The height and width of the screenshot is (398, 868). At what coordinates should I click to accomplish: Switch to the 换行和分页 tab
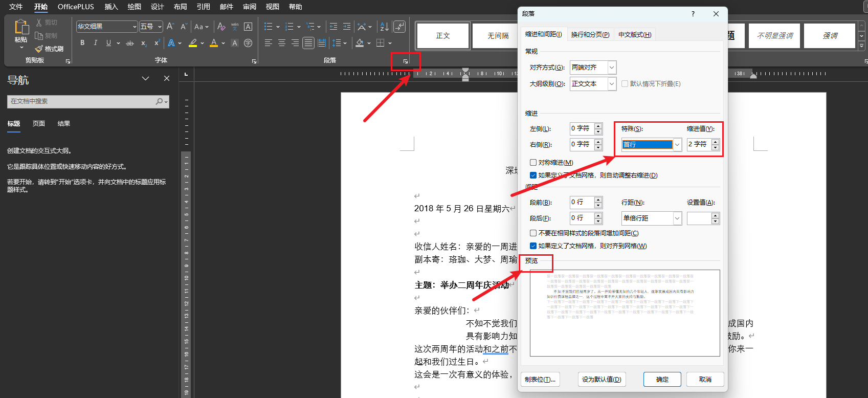[x=590, y=34]
